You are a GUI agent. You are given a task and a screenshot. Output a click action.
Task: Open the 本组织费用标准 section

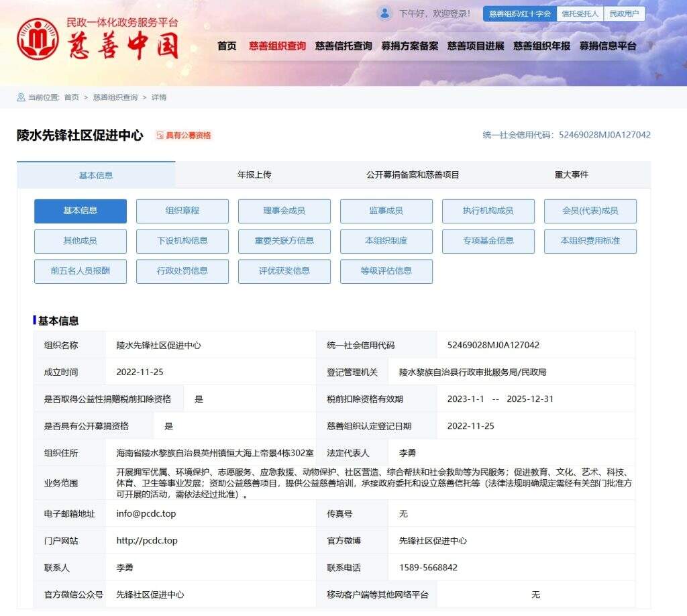(x=590, y=241)
